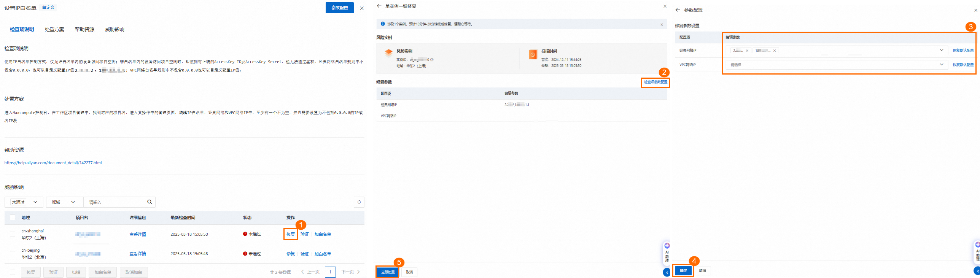Switch to the 检查项说明 tab
The image size is (980, 278).
click(x=22, y=29)
